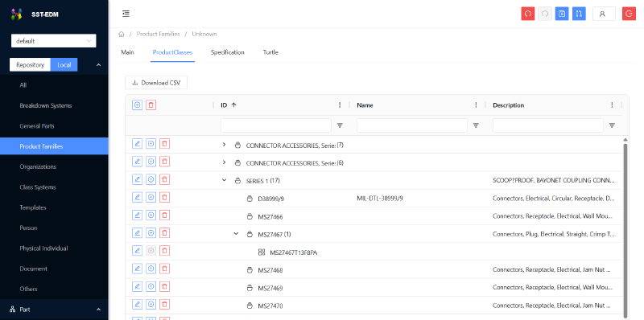Open the ID column options menu
The image size is (644, 320).
(340, 105)
